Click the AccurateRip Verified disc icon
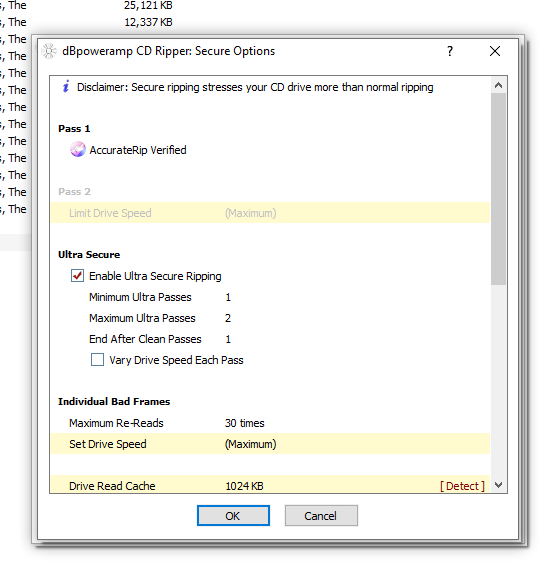The height and width of the screenshot is (581, 542). pos(78,150)
